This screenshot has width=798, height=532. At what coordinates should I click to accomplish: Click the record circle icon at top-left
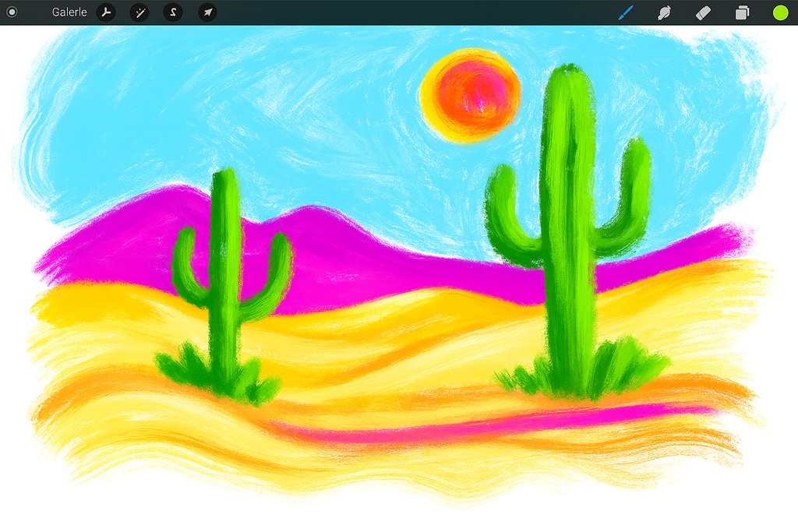(x=12, y=12)
